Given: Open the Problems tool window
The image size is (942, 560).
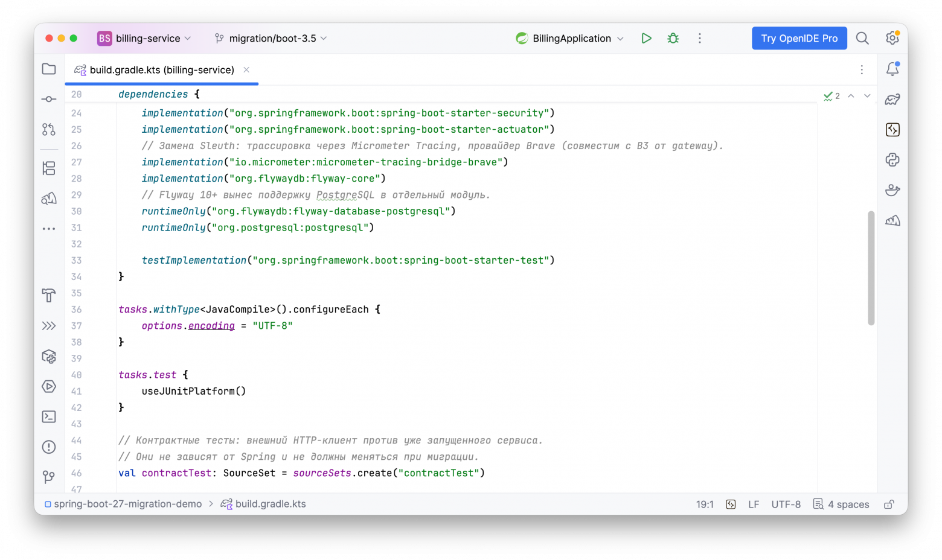Looking at the screenshot, I should [49, 447].
